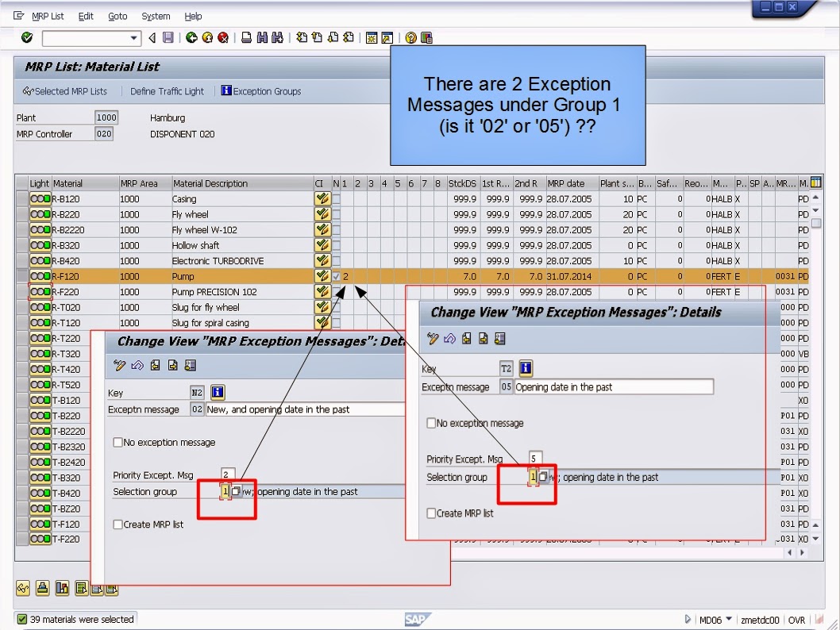The height and width of the screenshot is (630, 840).
Task: Toggle the N checkbox in R-F120 row
Action: click(336, 277)
